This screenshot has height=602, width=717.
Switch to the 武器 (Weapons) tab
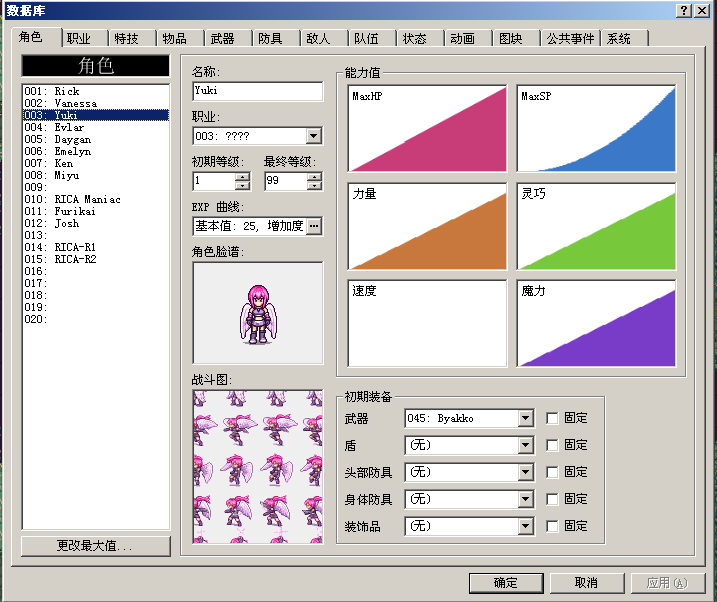229,38
